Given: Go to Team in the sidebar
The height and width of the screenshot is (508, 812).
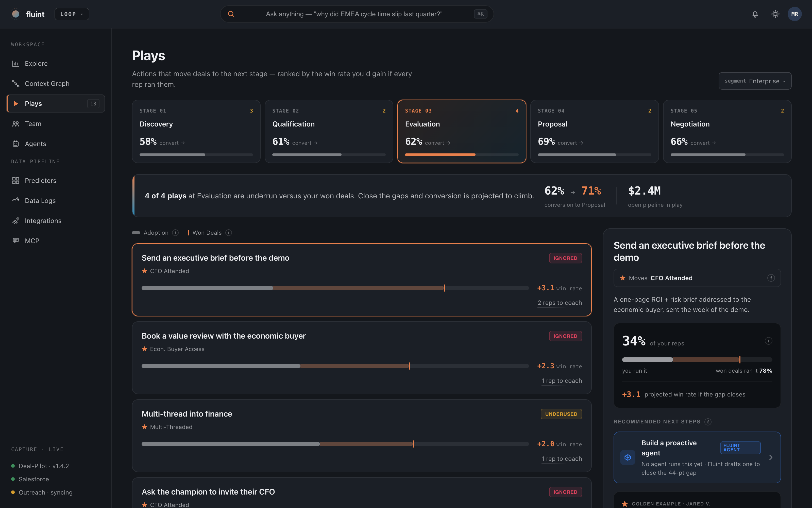Looking at the screenshot, I should (56, 124).
